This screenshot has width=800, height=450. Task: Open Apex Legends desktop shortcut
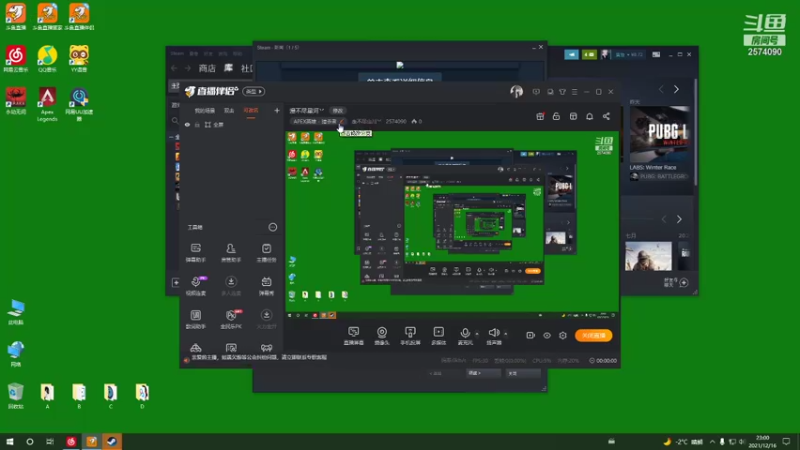point(47,104)
